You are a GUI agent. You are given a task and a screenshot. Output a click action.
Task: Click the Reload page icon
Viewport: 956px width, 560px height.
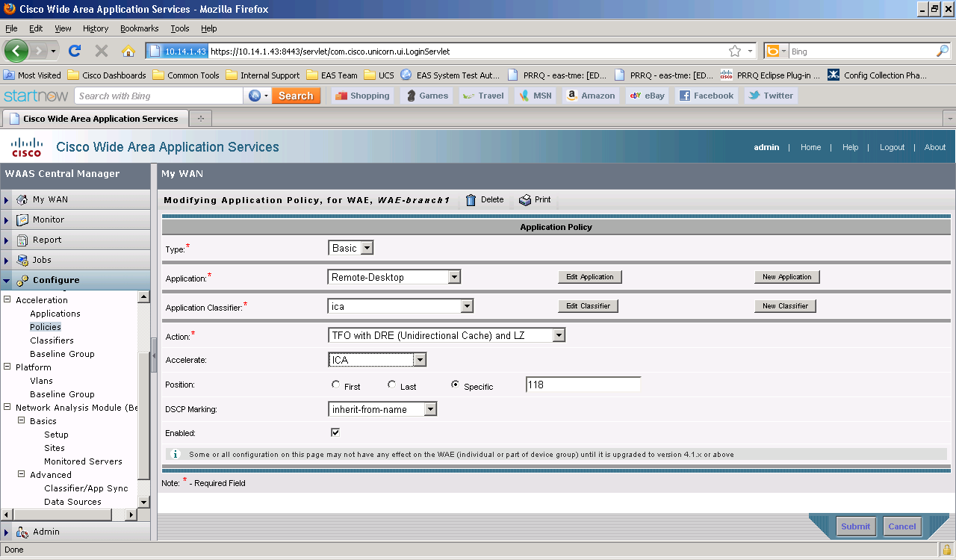(x=74, y=51)
